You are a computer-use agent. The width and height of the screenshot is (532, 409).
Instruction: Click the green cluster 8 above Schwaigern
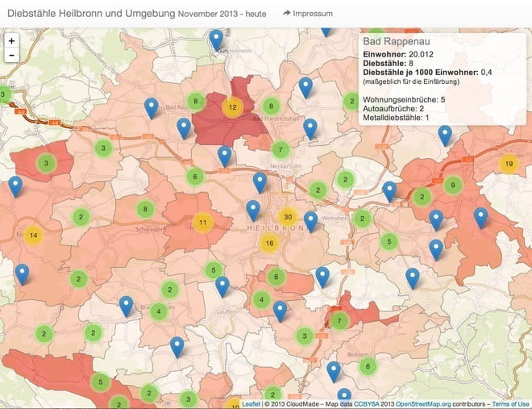(145, 209)
